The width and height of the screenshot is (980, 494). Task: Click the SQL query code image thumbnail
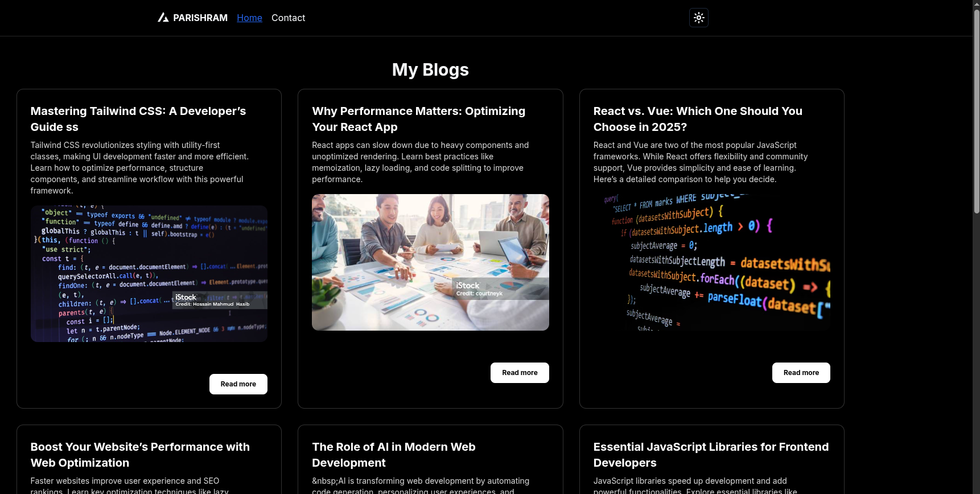[711, 262]
